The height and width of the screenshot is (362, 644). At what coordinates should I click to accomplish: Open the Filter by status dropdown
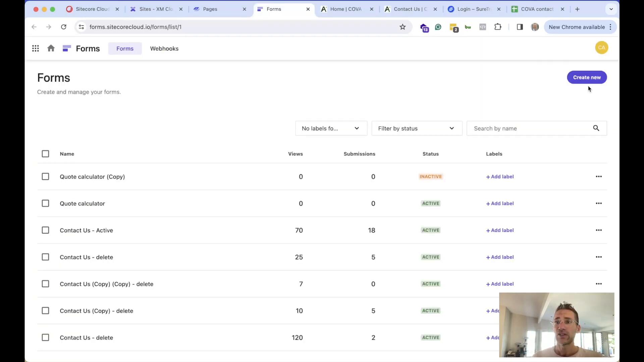(417, 128)
